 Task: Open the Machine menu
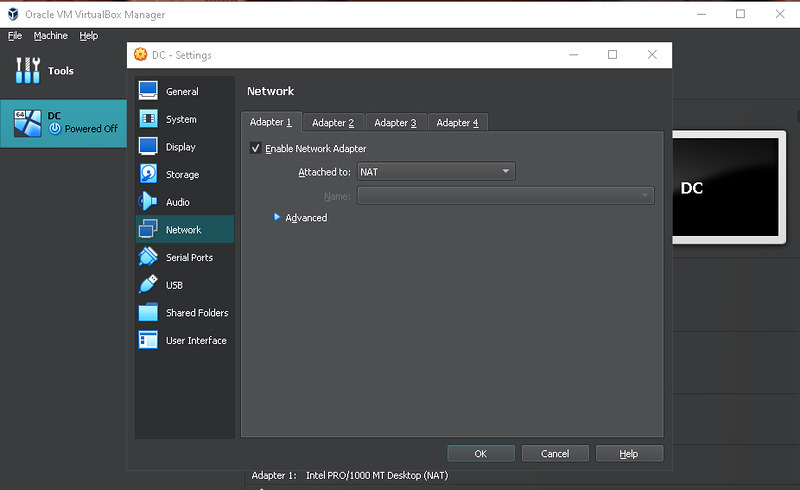pos(51,35)
